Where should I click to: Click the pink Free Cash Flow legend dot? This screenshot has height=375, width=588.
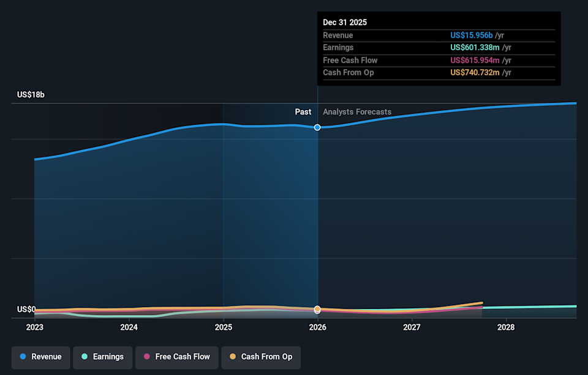pyautogui.click(x=146, y=357)
